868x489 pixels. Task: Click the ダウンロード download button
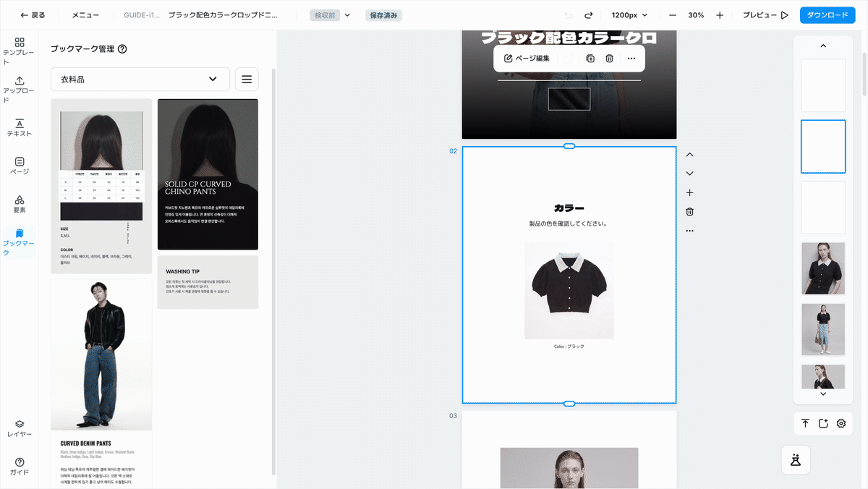coord(827,15)
